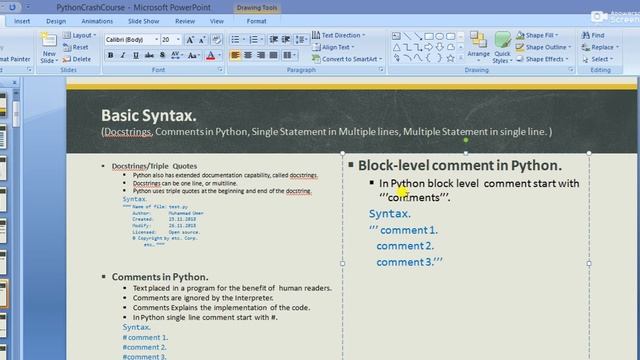
Task: Align text left
Action: [235, 55]
